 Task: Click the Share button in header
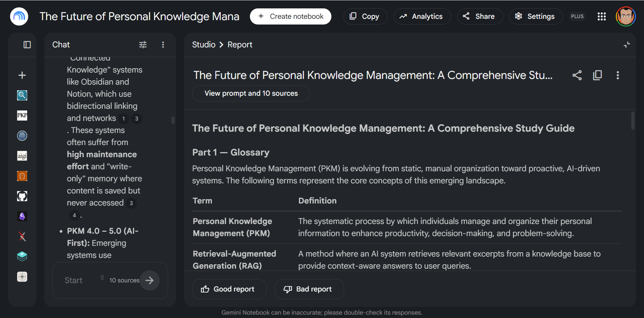[x=480, y=16]
